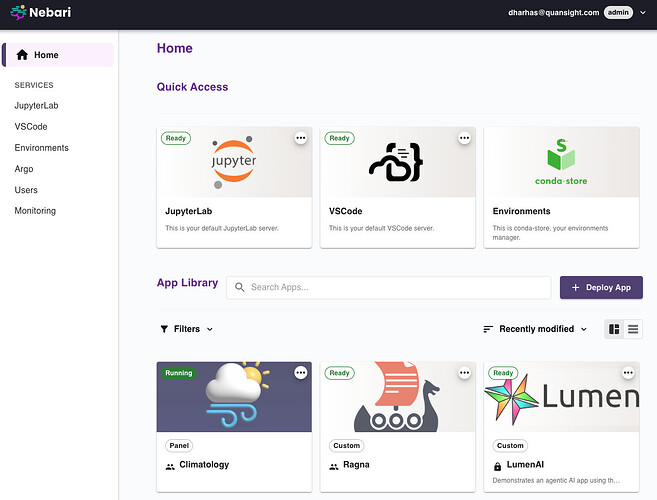Image resolution: width=657 pixels, height=500 pixels.
Task: Open the JupyterLab card title
Action: 189,211
